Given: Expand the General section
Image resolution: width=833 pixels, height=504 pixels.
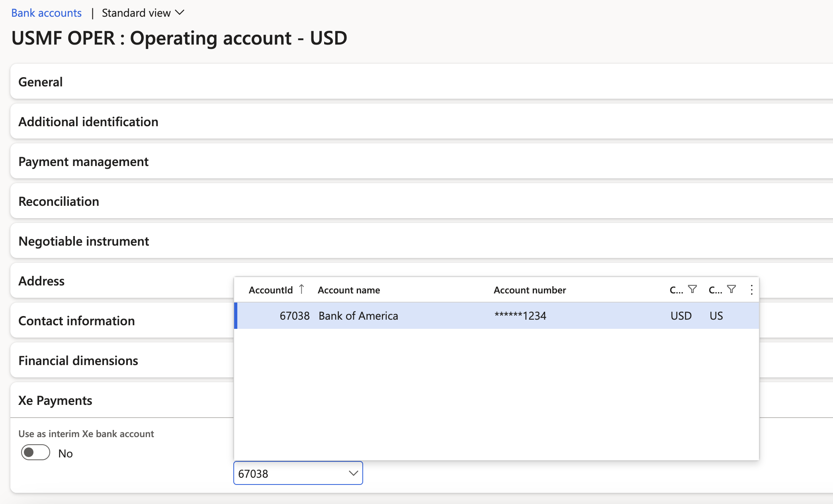Looking at the screenshot, I should (41, 82).
